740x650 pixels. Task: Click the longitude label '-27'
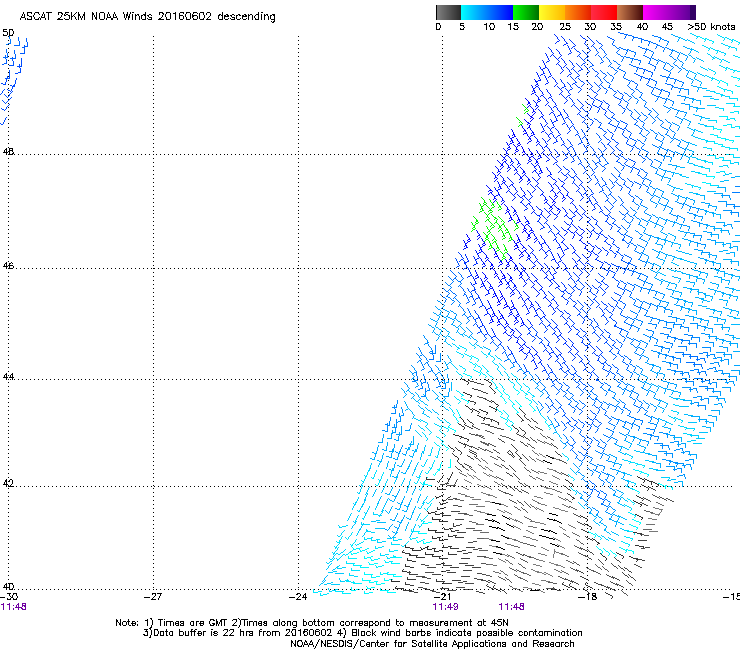(x=153, y=596)
